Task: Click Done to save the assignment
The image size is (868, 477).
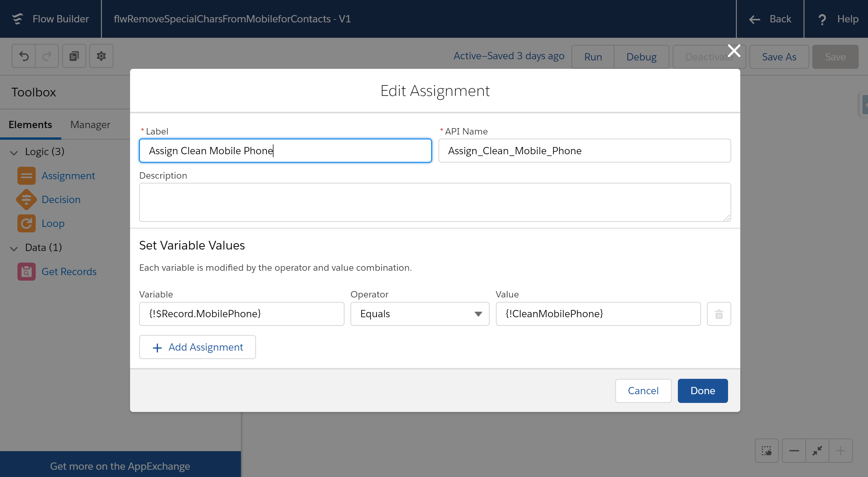Action: tap(702, 390)
